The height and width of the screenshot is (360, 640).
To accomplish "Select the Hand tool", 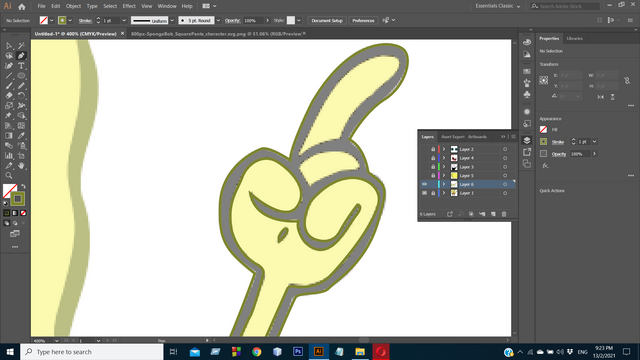I will point(21,166).
